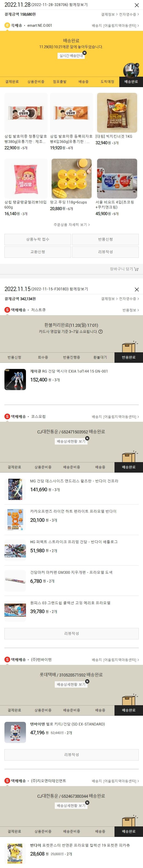Click the 반품신청 button
Screen dimensions: 143x868
(x=105, y=239)
